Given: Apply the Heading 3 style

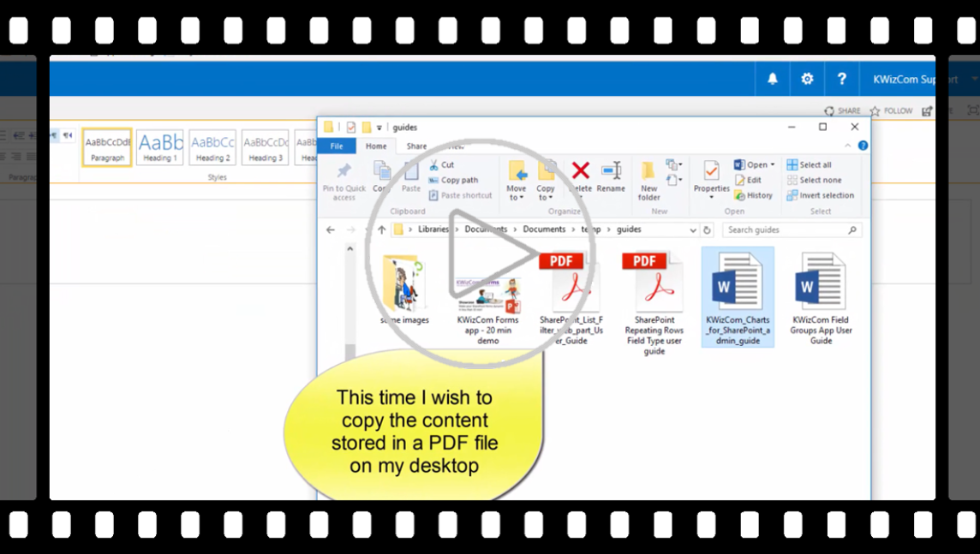Looking at the screenshot, I should click(x=266, y=147).
